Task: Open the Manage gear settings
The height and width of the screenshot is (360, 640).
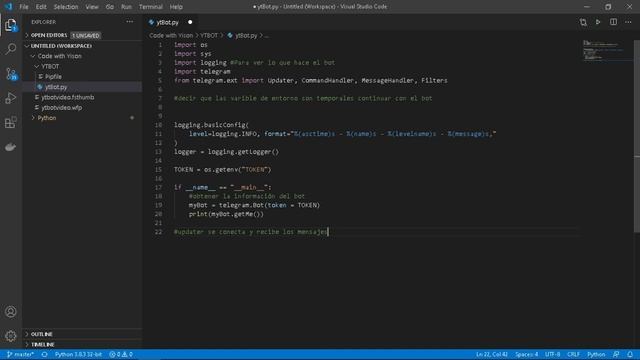Action: tap(11, 336)
